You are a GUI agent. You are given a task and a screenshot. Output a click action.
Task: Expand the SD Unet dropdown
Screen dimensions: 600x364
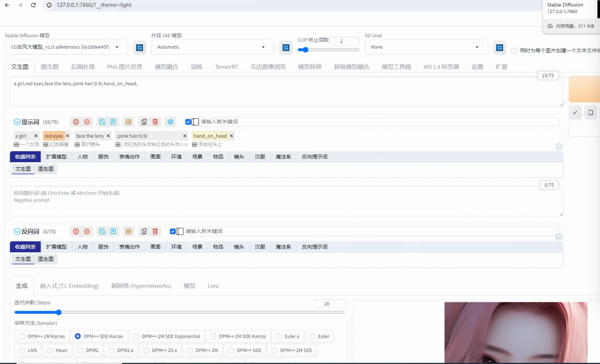click(x=426, y=47)
